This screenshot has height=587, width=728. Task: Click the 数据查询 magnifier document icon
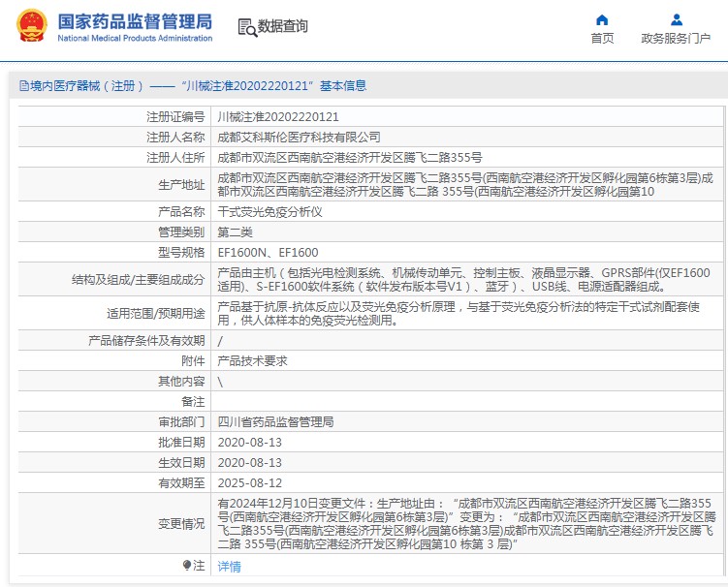click(x=246, y=27)
